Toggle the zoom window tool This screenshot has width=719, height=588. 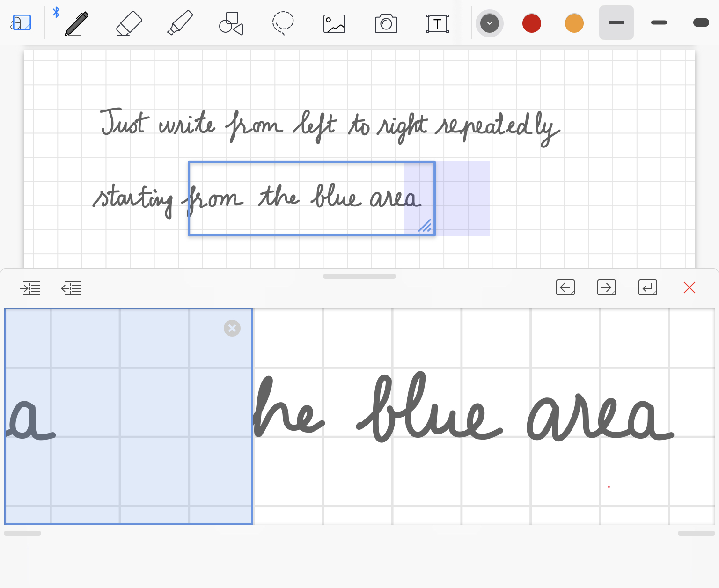pos(21,23)
